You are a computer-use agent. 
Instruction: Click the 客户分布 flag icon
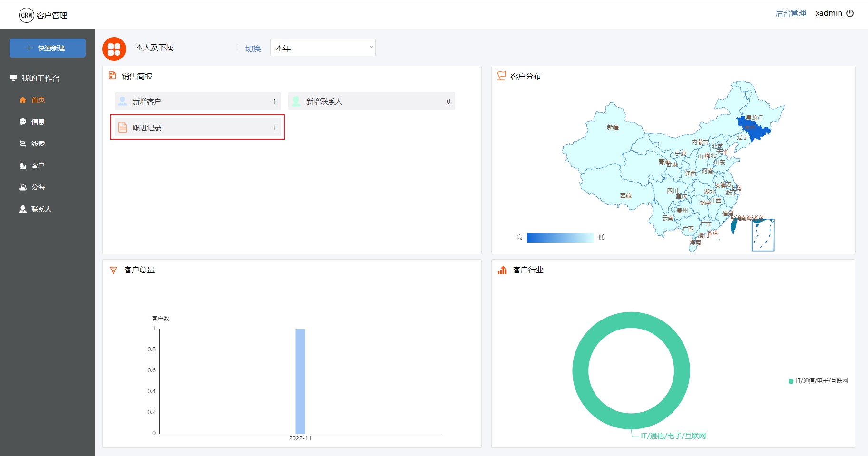click(x=501, y=76)
